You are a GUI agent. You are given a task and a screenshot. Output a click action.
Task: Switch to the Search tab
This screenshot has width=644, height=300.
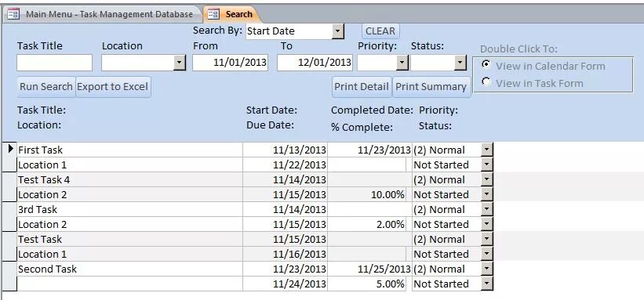click(231, 14)
